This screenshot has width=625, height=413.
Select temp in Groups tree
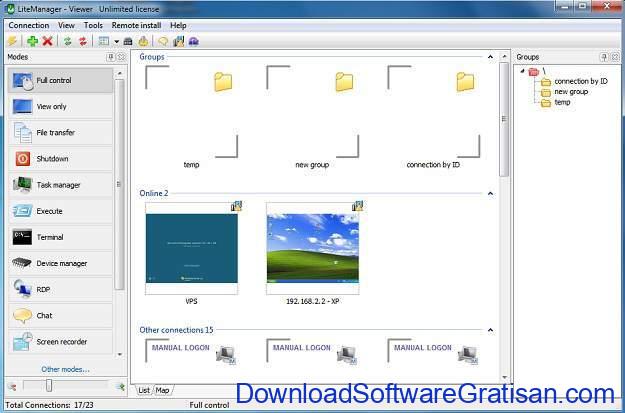pos(562,102)
